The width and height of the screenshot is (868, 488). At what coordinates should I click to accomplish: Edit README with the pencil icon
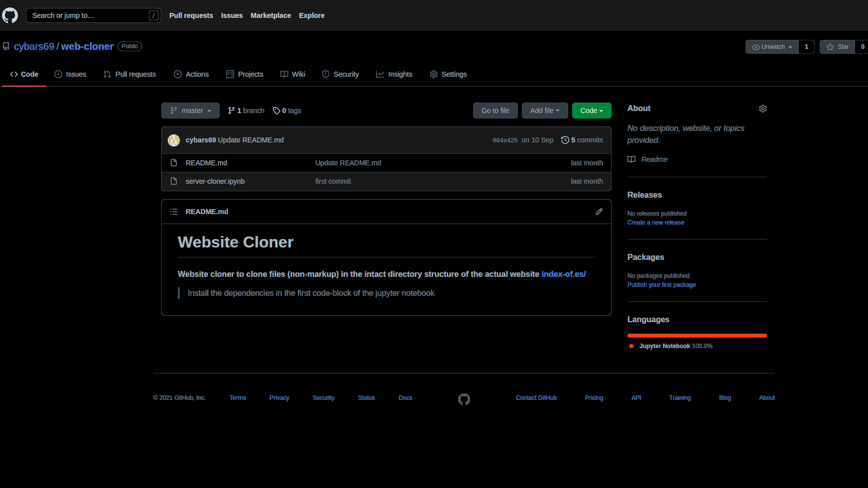(x=599, y=212)
